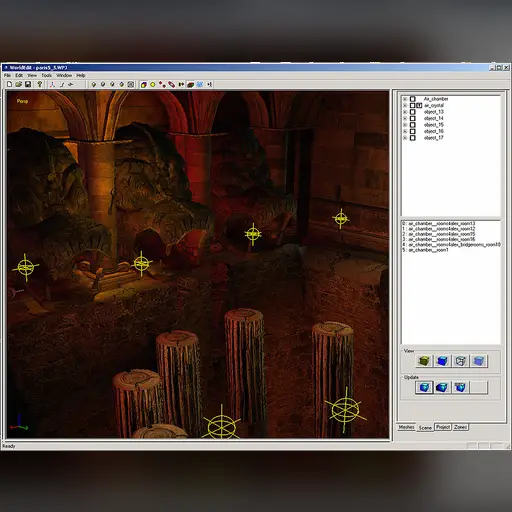Switch to the Scene tab
The width and height of the screenshot is (512, 512).
(425, 428)
